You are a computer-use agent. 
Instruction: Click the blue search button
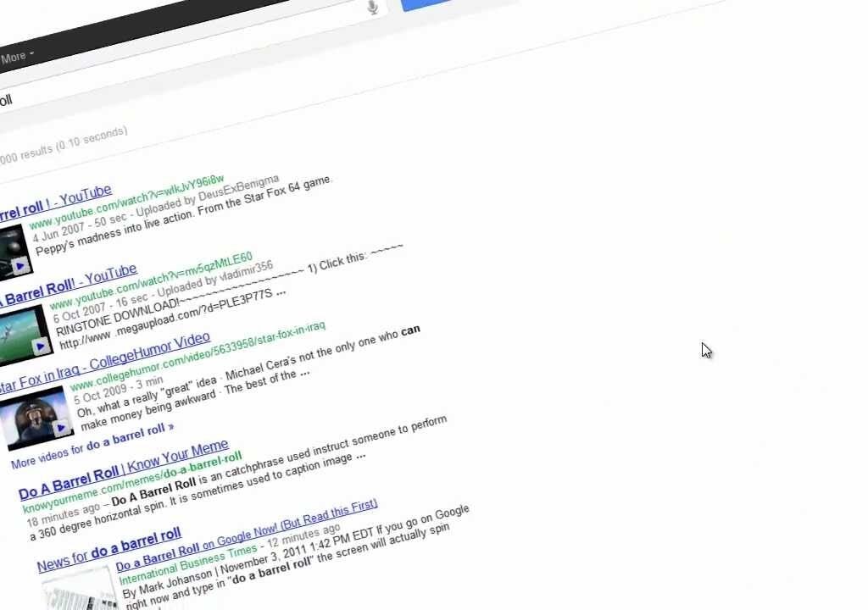427,4
